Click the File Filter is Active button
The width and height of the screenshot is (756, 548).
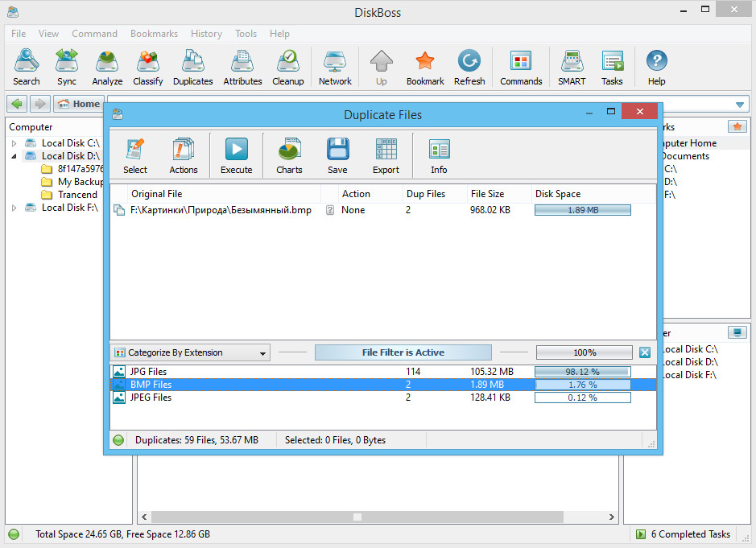403,352
